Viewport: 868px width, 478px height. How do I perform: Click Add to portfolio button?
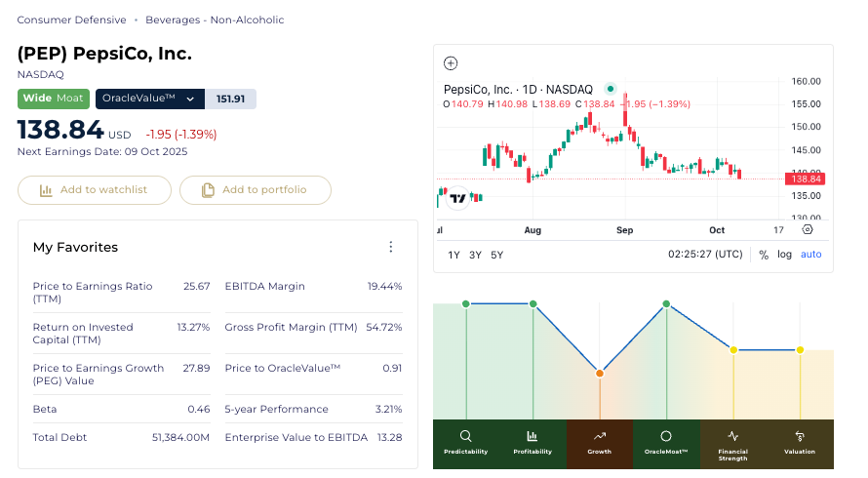coord(255,190)
